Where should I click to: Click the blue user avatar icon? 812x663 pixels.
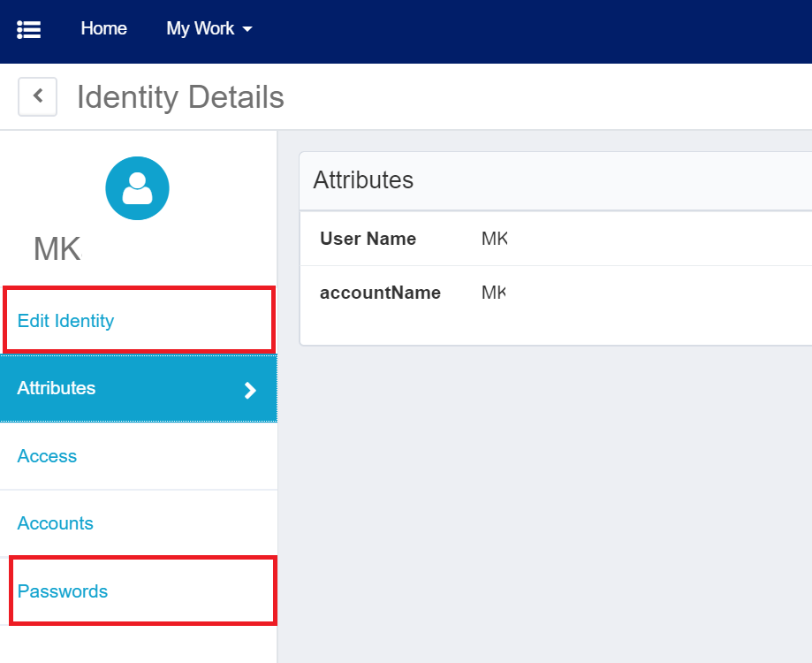[x=137, y=188]
